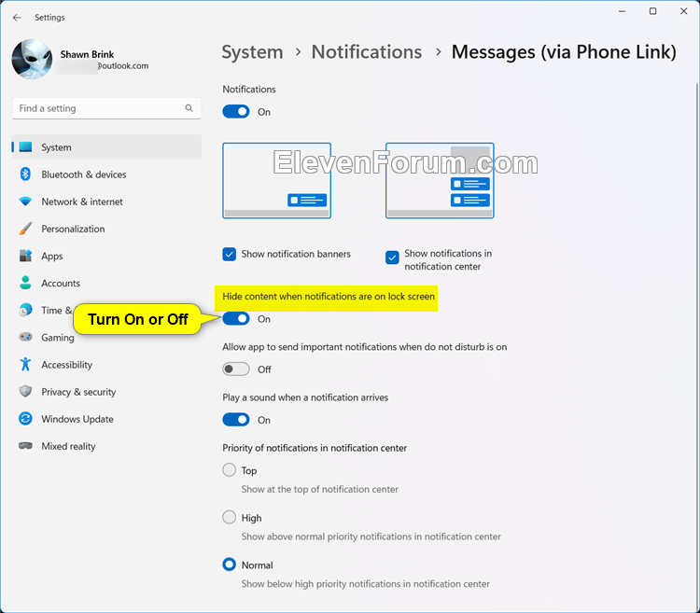Image resolution: width=700 pixels, height=613 pixels.
Task: Click the Apps icon in sidebar
Action: [x=25, y=256]
